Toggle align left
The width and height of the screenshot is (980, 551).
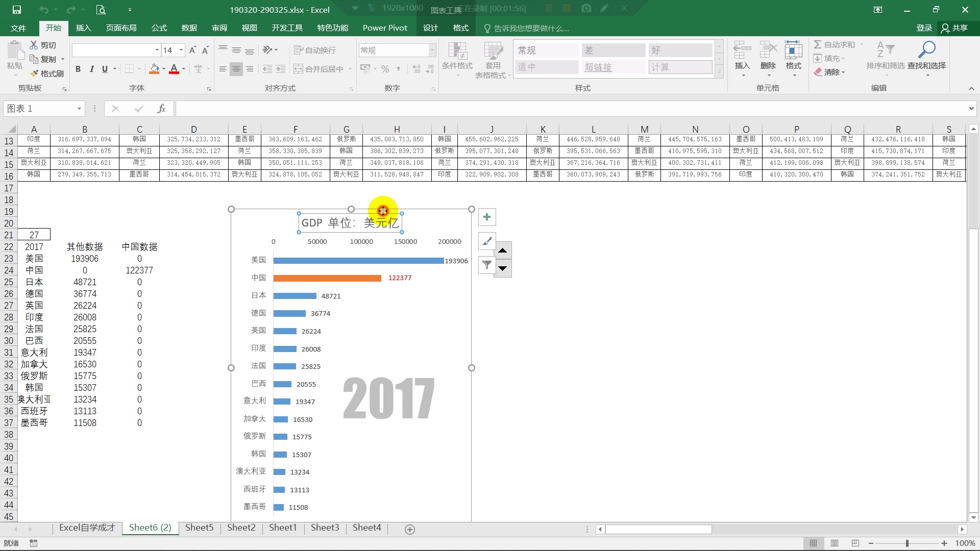point(223,69)
